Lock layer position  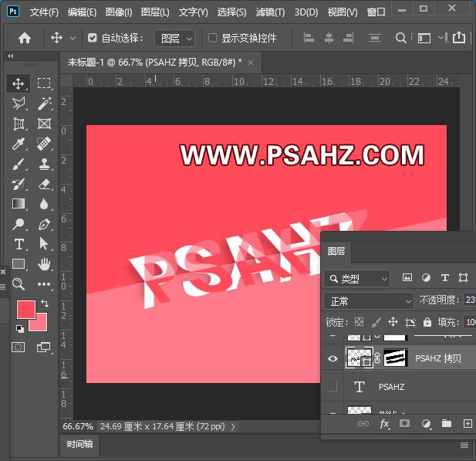click(393, 322)
